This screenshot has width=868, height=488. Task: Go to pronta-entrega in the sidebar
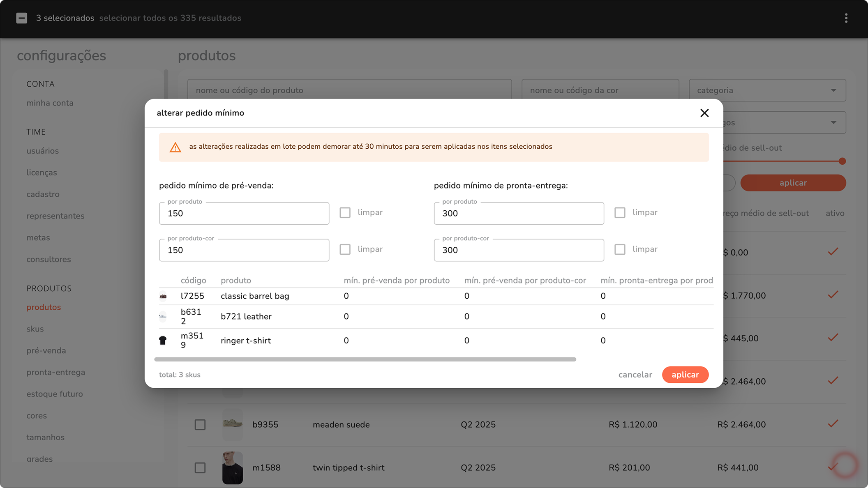point(56,372)
